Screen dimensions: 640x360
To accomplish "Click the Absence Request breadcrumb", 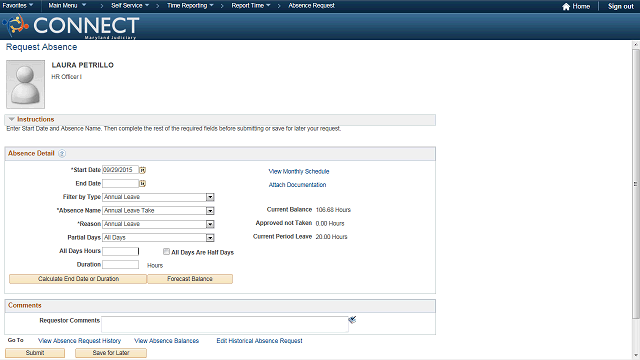I will (x=311, y=6).
